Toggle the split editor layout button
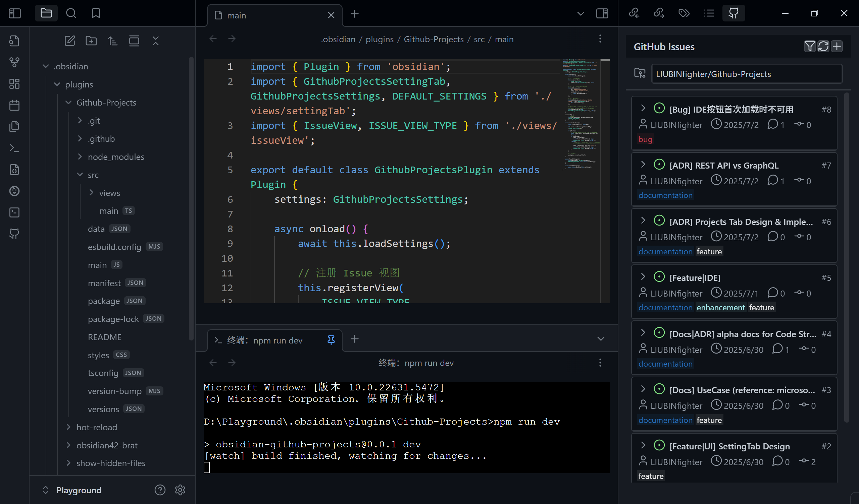 [x=602, y=14]
